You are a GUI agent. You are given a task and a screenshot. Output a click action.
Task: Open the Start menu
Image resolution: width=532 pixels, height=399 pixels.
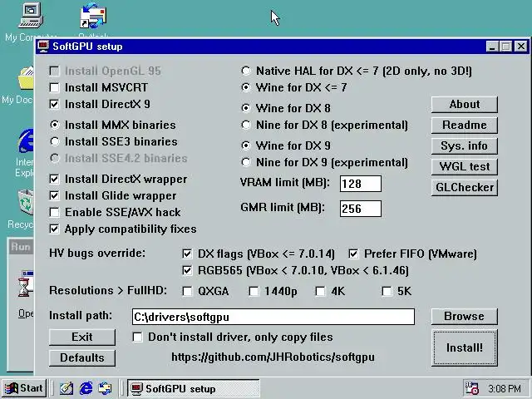point(24,388)
